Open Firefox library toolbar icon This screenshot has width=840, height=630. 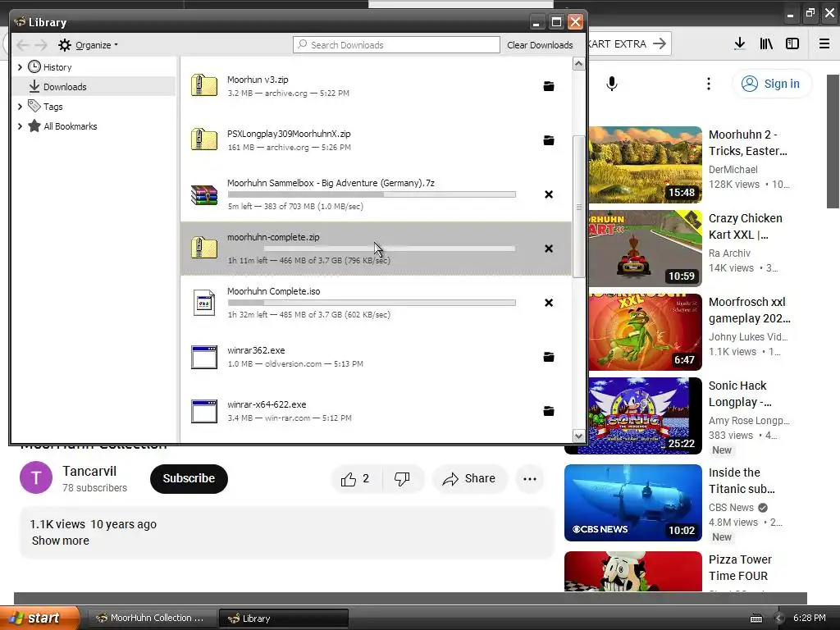coord(766,44)
